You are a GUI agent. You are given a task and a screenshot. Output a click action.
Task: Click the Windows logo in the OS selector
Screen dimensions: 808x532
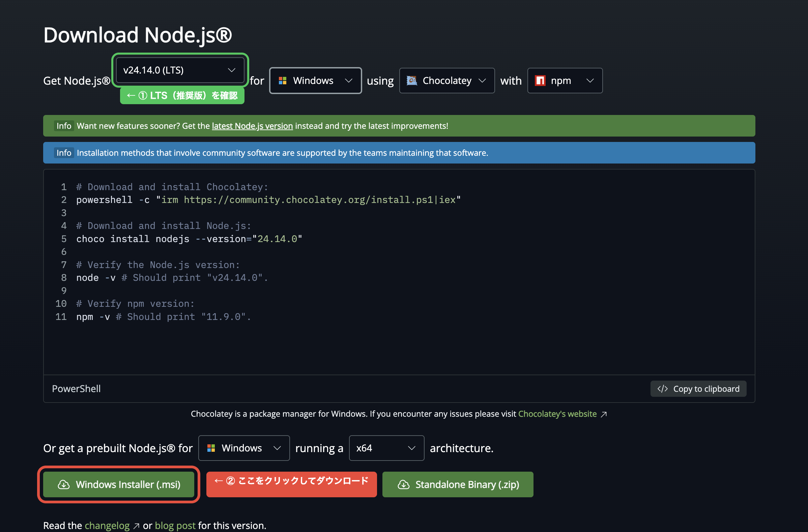pos(283,81)
